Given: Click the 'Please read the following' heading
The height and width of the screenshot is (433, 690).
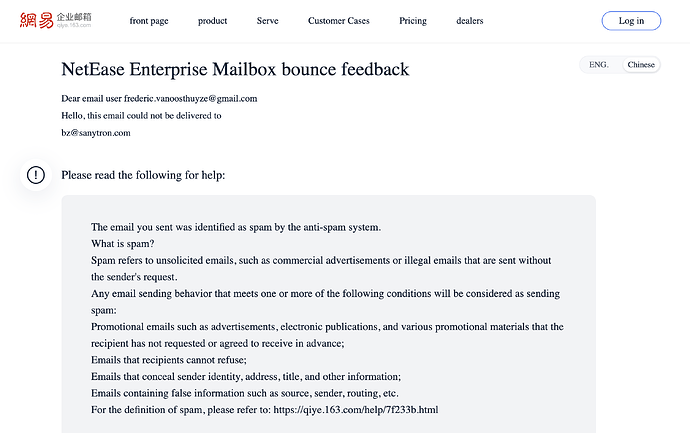Looking at the screenshot, I should coord(143,175).
